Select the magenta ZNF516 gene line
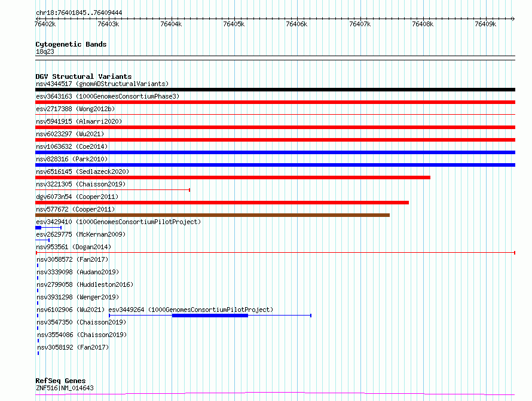This screenshot has height=401, width=532. (275, 394)
